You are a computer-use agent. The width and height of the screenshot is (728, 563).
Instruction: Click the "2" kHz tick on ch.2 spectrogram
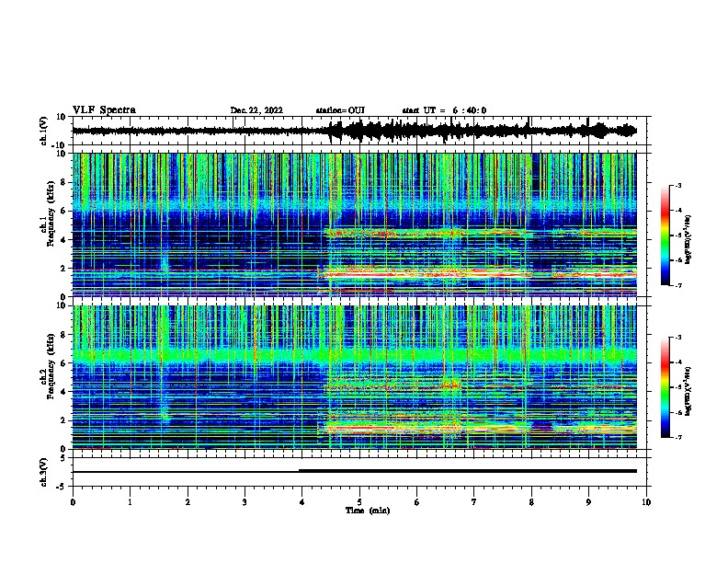point(63,420)
